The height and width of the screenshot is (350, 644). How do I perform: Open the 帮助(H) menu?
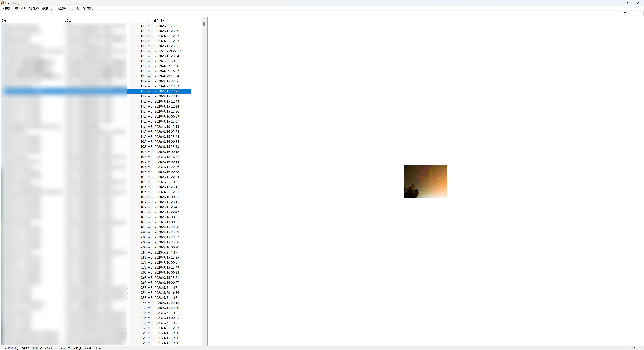(x=88, y=8)
